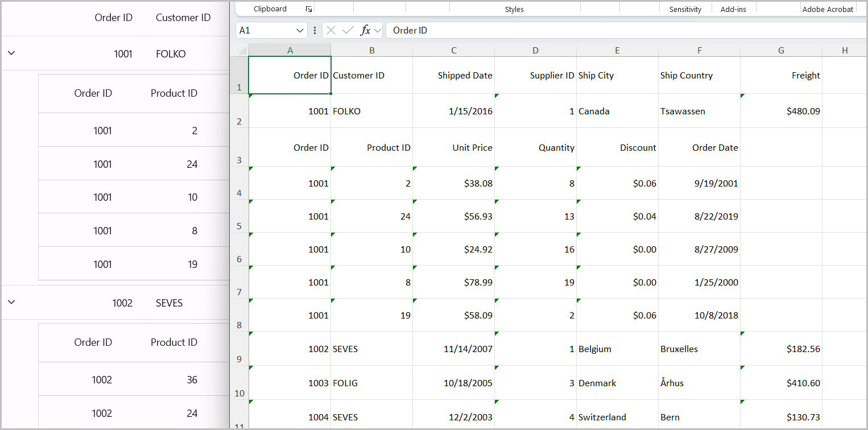Viewport: 868px width, 430px height.
Task: Collapse the order 1001 group chevron
Action: pos(11,53)
